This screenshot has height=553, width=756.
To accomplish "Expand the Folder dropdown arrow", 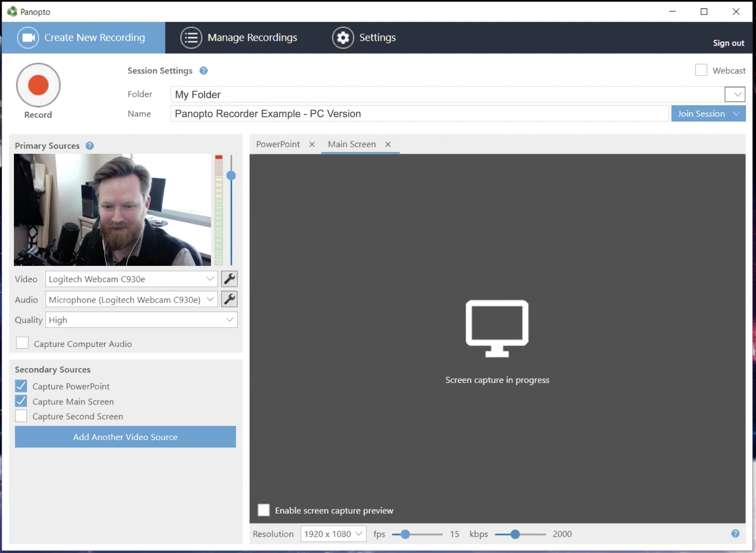I will tap(734, 94).
